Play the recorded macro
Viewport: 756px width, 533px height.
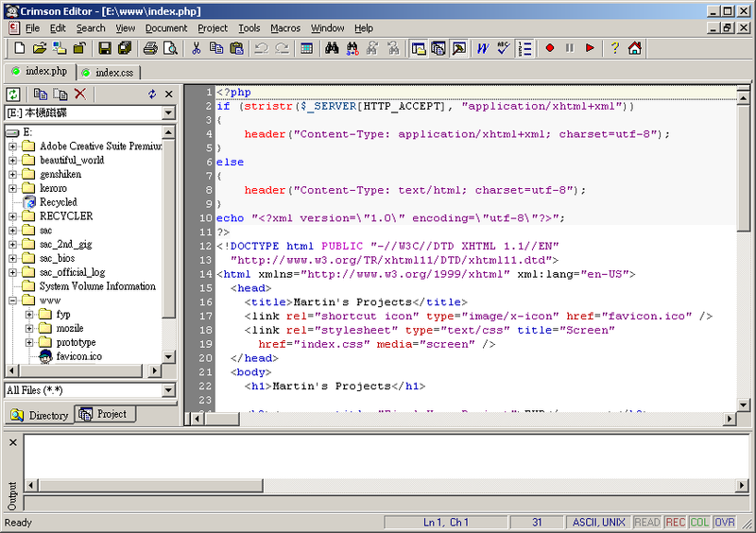[590, 48]
